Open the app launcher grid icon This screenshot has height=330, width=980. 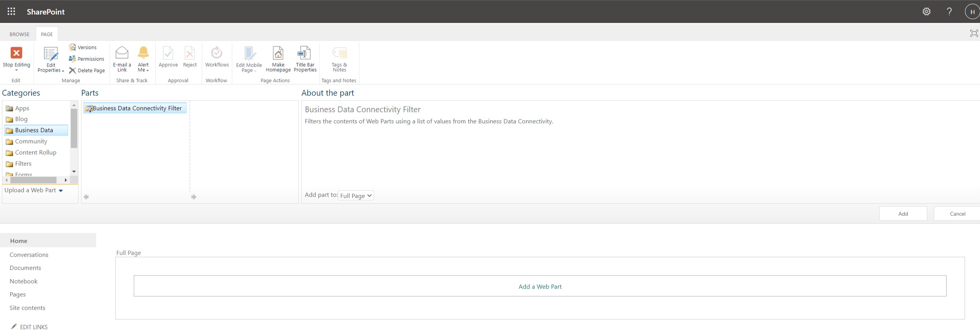click(12, 12)
